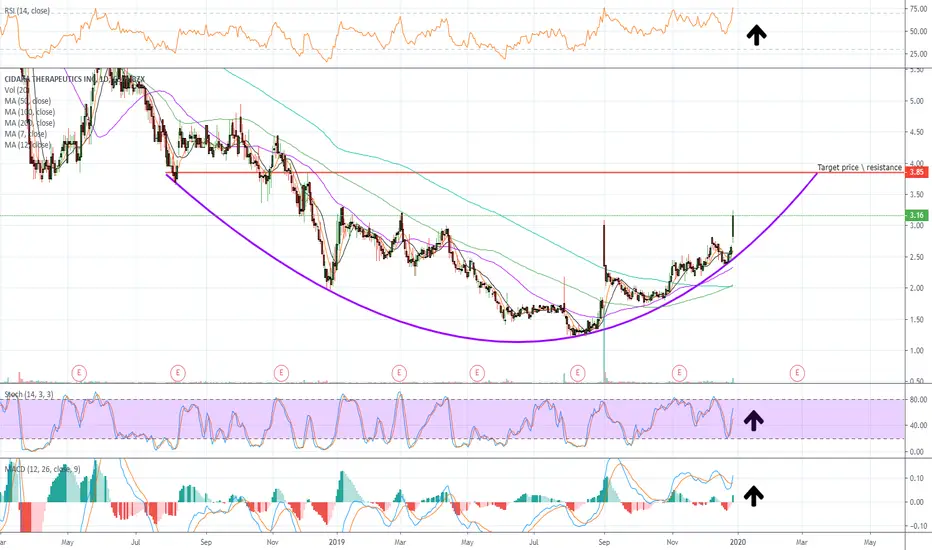Select the Vol (20) indicator label
Viewport: 932px width, 550px height.
click(x=17, y=90)
